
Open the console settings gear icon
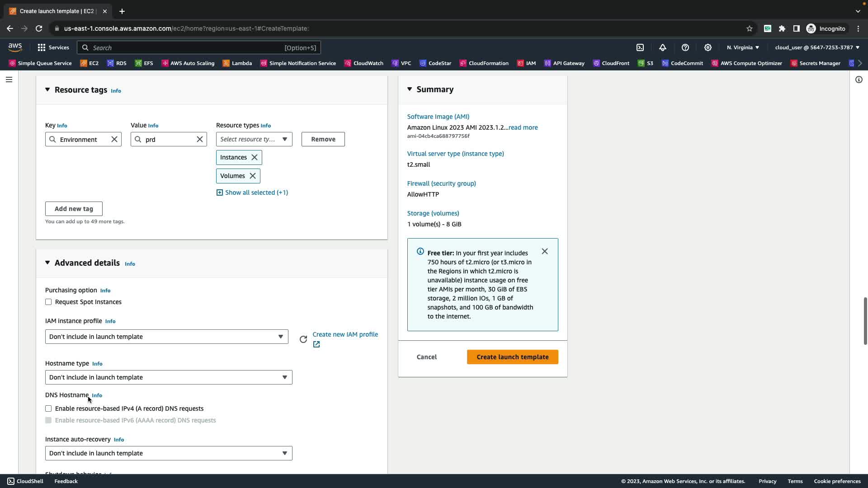708,47
